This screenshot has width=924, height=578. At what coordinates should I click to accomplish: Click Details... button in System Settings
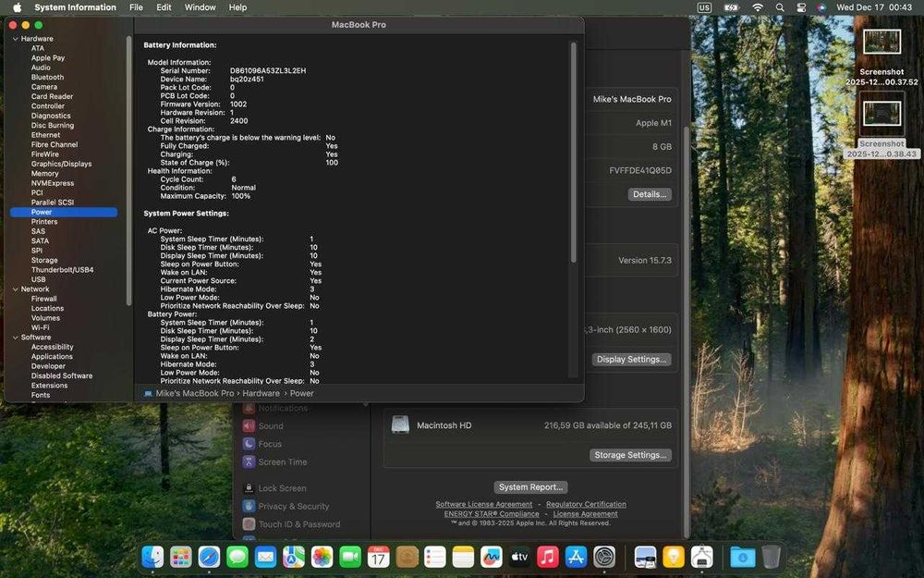pyautogui.click(x=650, y=194)
